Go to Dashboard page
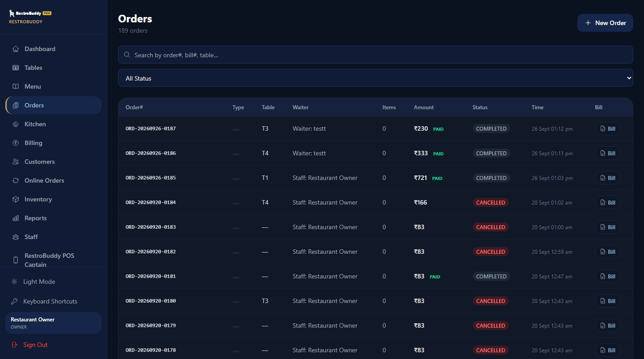Image resolution: width=644 pixels, height=359 pixels. tap(53, 49)
